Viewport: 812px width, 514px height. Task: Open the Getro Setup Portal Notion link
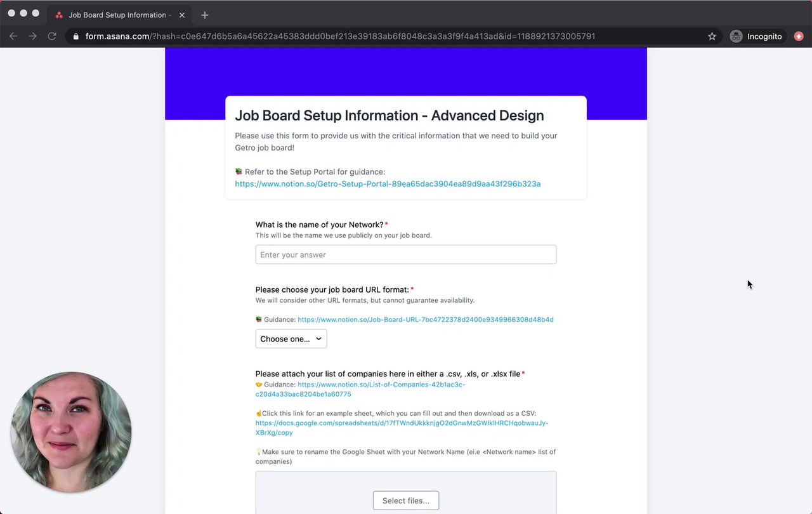pyautogui.click(x=388, y=183)
